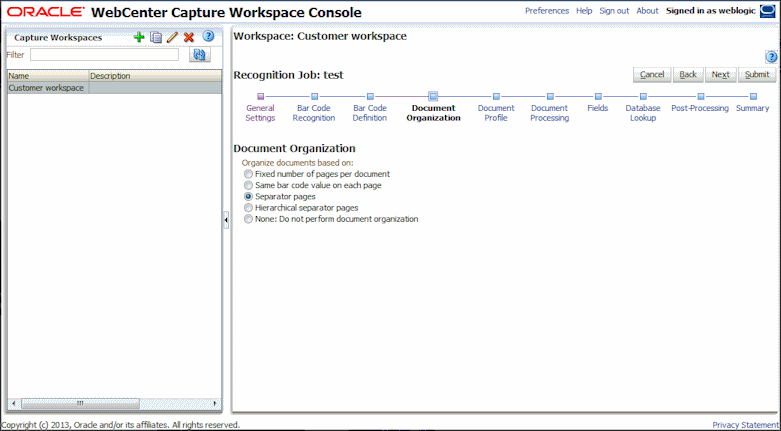Go to Bar Code Definition step
Screen dimensions: 781x431
tap(370, 113)
